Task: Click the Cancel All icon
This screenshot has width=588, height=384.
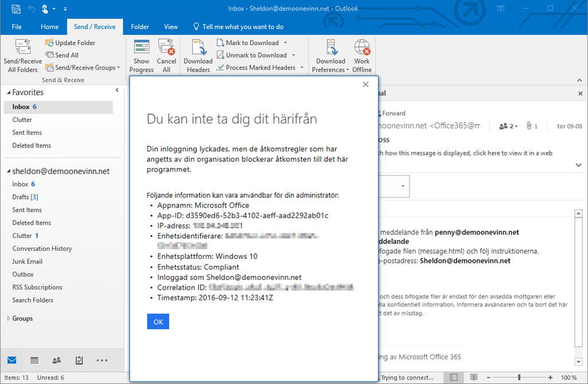Action: [x=166, y=48]
